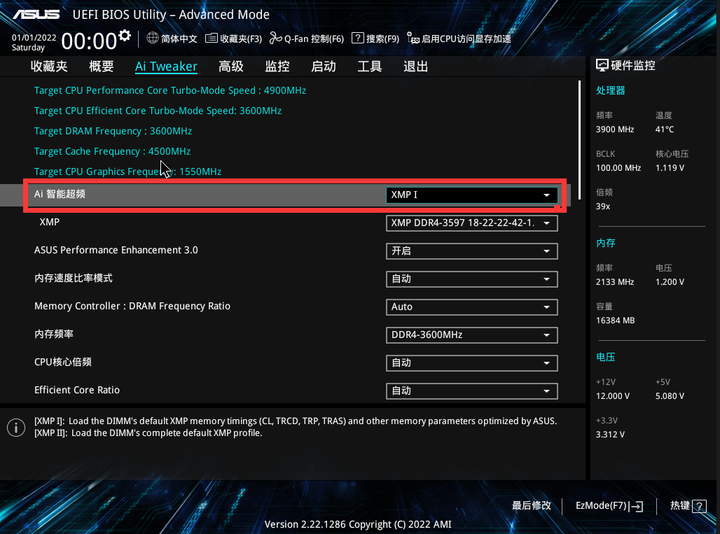
Task: Open favorites via 收藏夹(F3) icon
Action: (211, 38)
